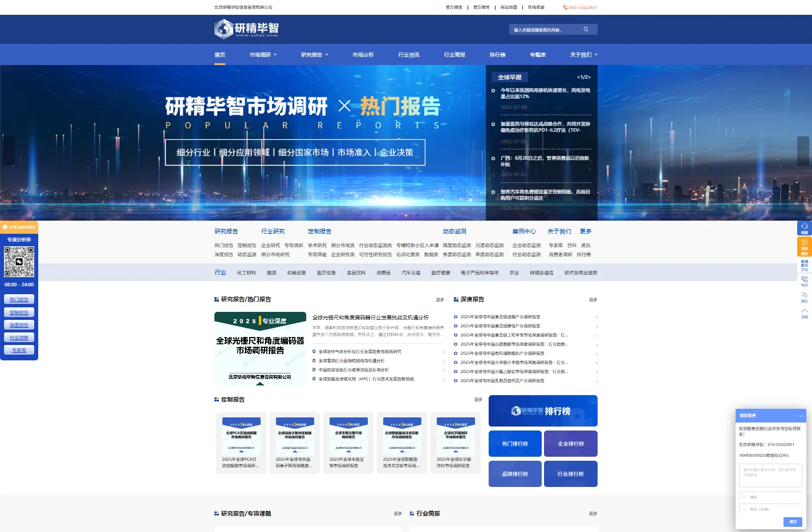Click 行业洞察 button in left panel
The height and width of the screenshot is (532, 812).
pyautogui.click(x=19, y=338)
